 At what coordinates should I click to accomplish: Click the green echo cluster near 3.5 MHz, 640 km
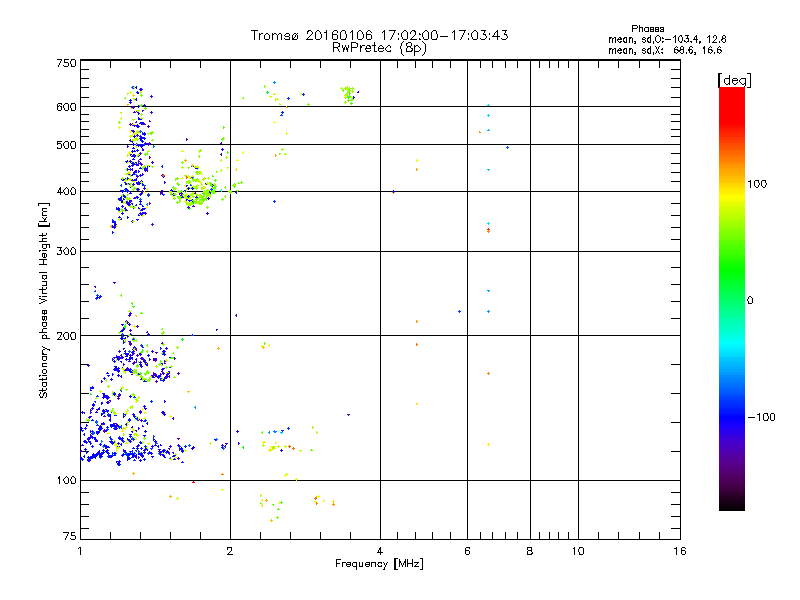349,95
